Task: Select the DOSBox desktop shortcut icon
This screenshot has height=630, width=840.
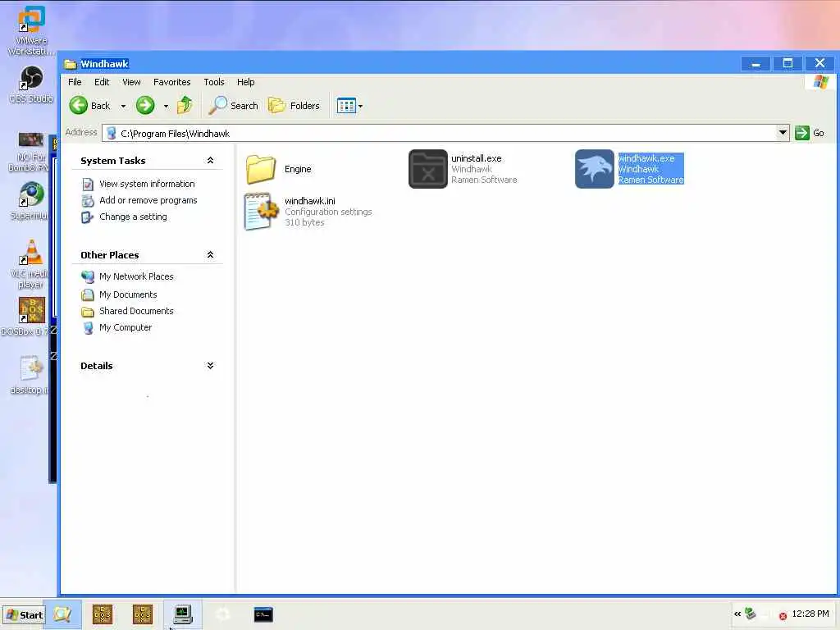Action: 31,310
